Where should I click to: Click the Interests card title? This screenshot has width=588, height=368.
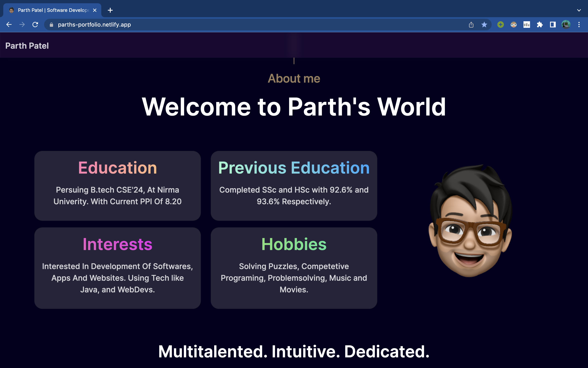118,244
